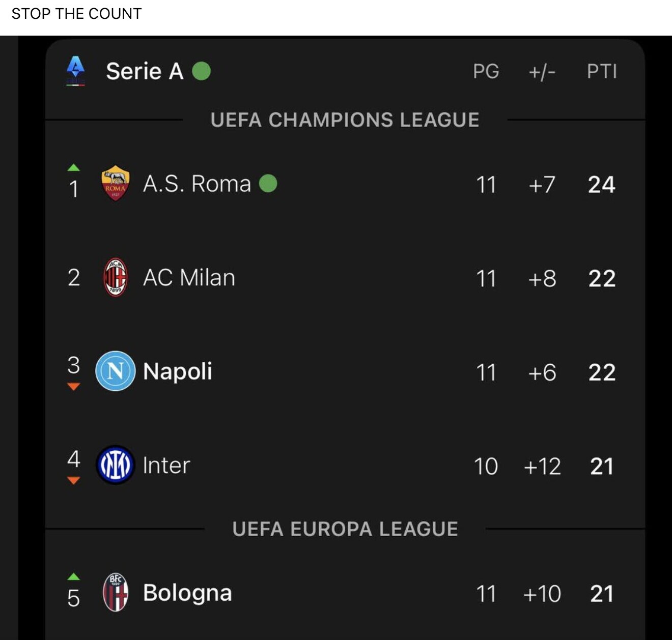The width and height of the screenshot is (672, 640).
Task: Open the AC Milan team name
Action: (x=189, y=278)
